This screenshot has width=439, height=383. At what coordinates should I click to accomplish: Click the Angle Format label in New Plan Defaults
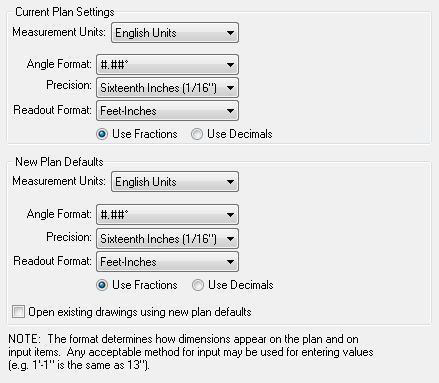click(x=59, y=214)
